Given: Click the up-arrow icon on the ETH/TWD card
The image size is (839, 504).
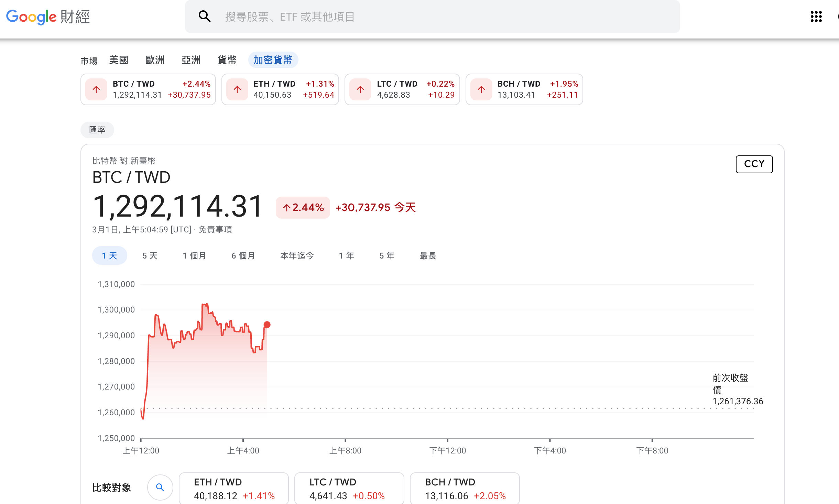Looking at the screenshot, I should pos(237,89).
